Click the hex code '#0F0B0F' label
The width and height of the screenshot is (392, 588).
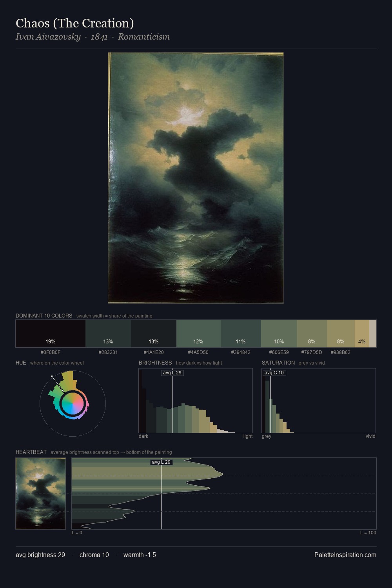51,352
